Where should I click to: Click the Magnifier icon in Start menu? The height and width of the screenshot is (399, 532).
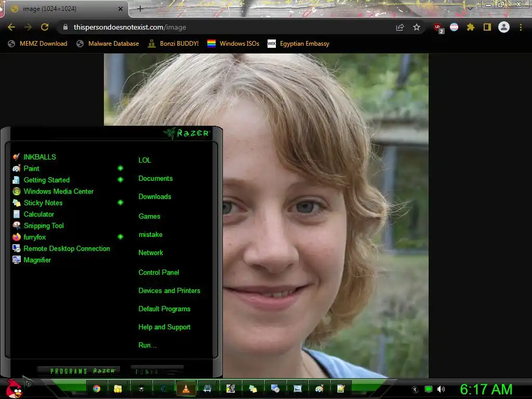point(16,260)
